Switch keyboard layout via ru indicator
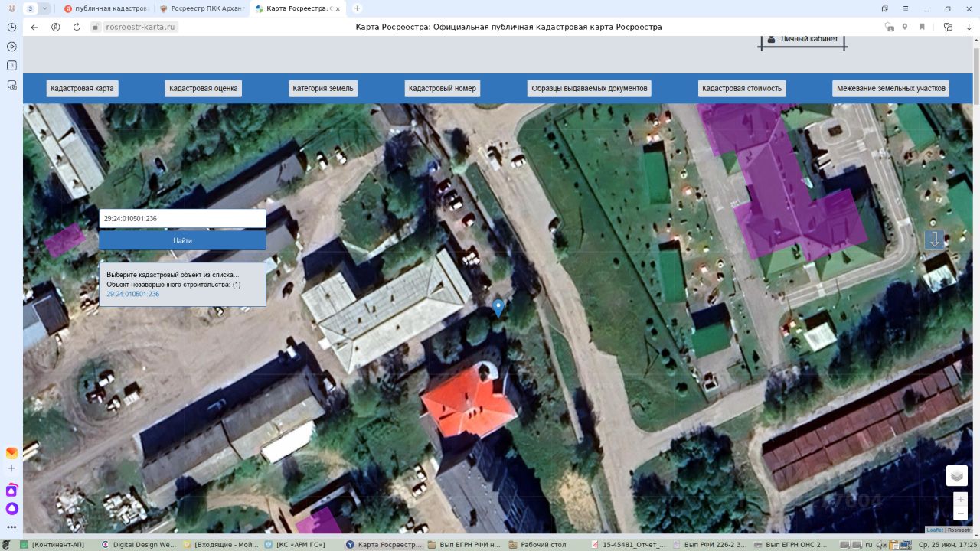This screenshot has width=980, height=551. tap(869, 545)
